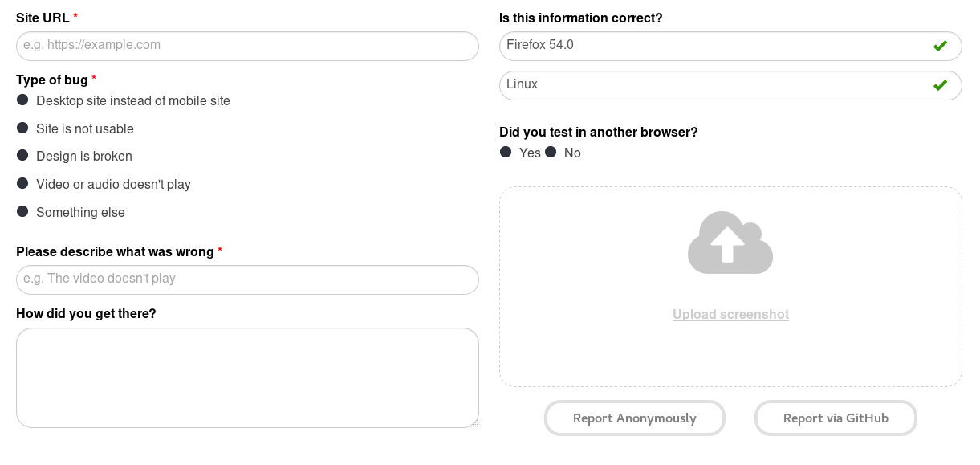
Task: Click the cloud upload icon
Action: click(730, 242)
